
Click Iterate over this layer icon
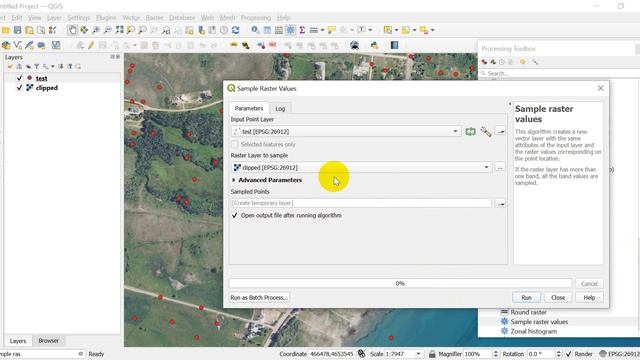click(x=471, y=131)
